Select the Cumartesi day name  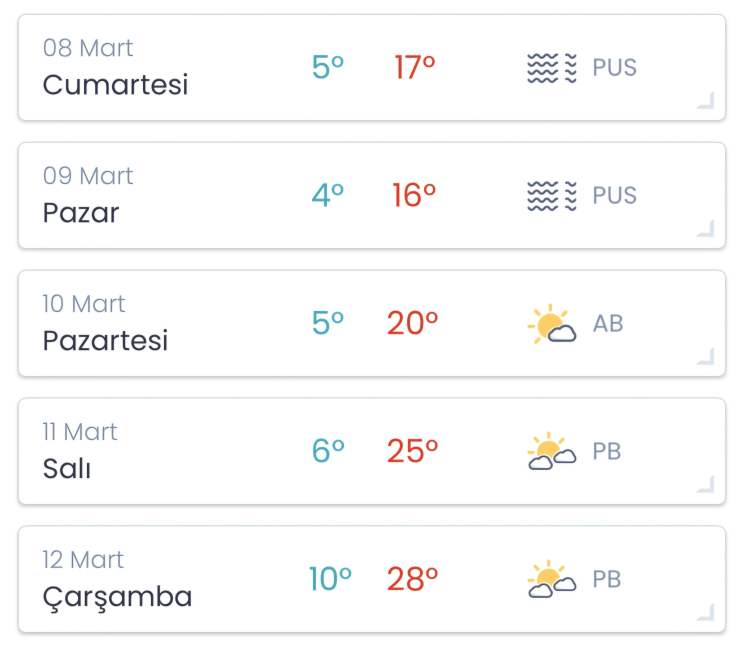(x=115, y=84)
